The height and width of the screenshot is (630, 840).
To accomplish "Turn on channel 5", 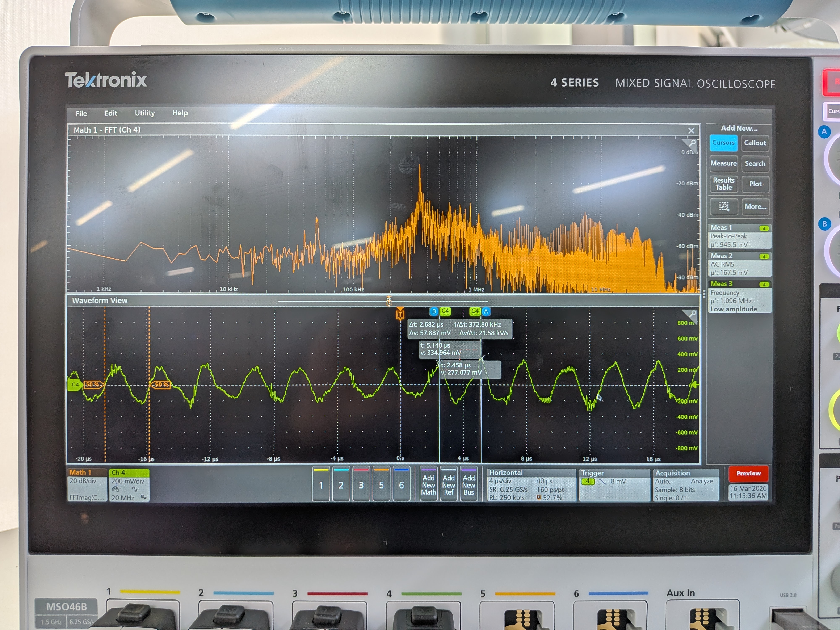I will tap(381, 484).
